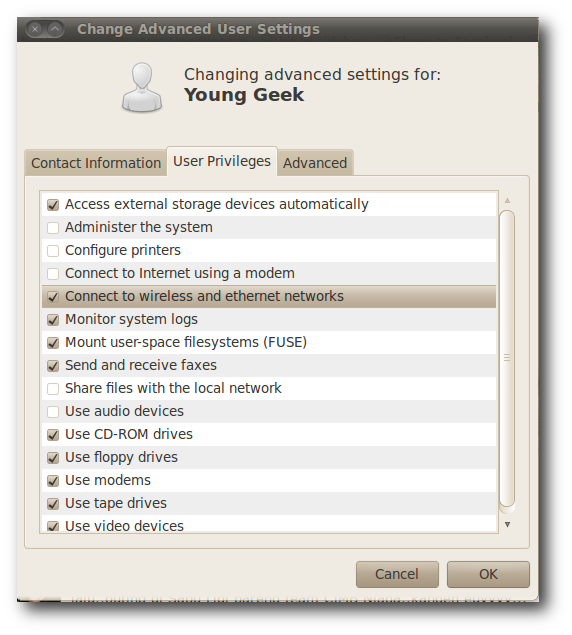Enable Use audio devices checkbox
Screen dimensions: 572x635
coord(53,411)
